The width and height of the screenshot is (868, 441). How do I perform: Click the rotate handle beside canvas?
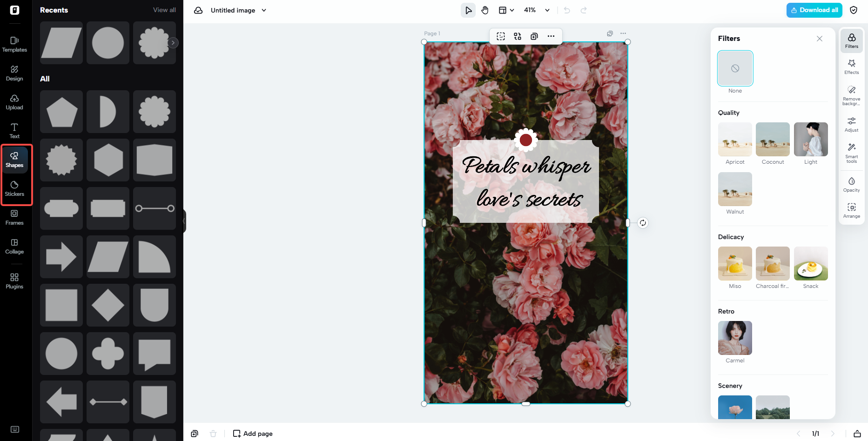tap(643, 223)
